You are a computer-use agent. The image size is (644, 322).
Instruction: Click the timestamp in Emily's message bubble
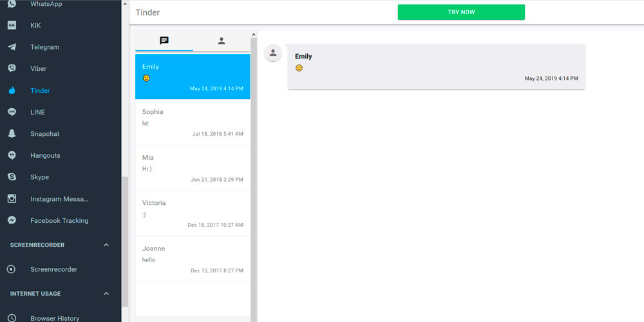pyautogui.click(x=551, y=79)
